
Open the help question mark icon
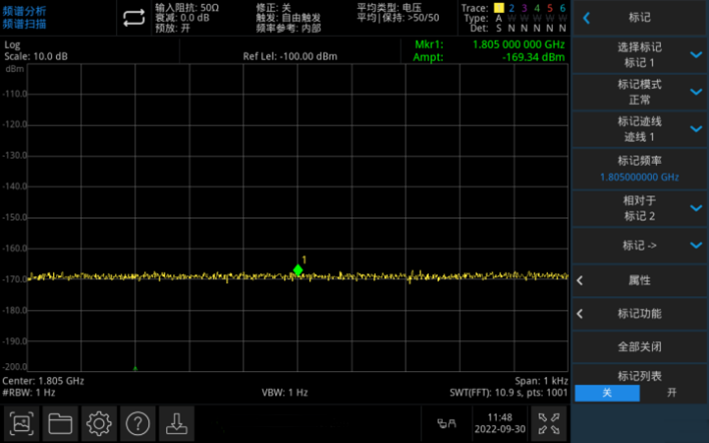tap(138, 424)
